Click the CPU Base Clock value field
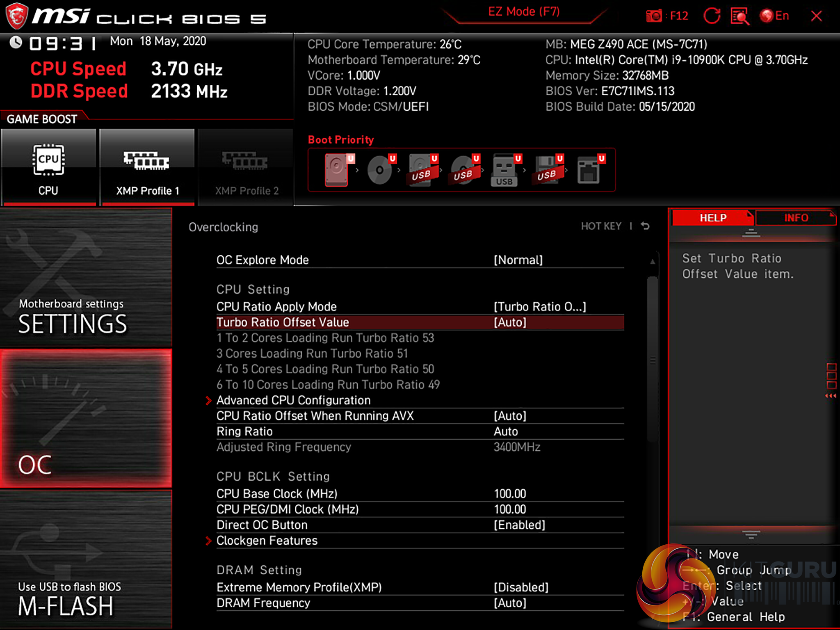 510,494
